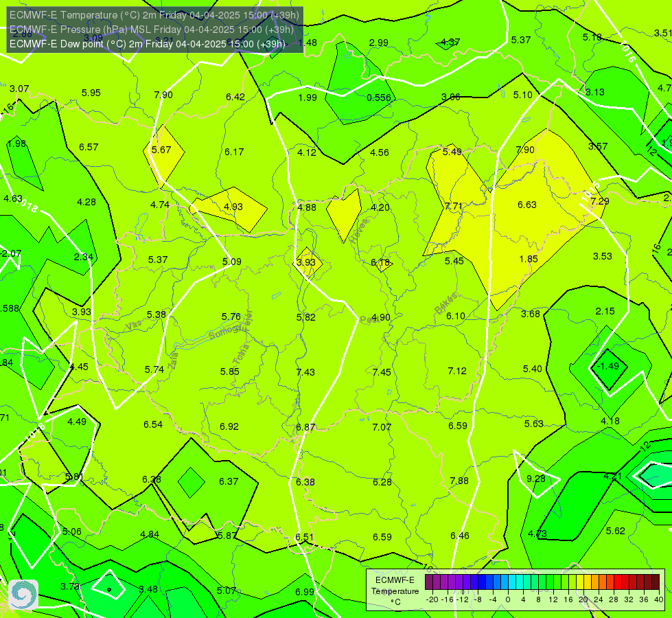
Task: Click the dew point value 6.54
Action: tap(152, 424)
